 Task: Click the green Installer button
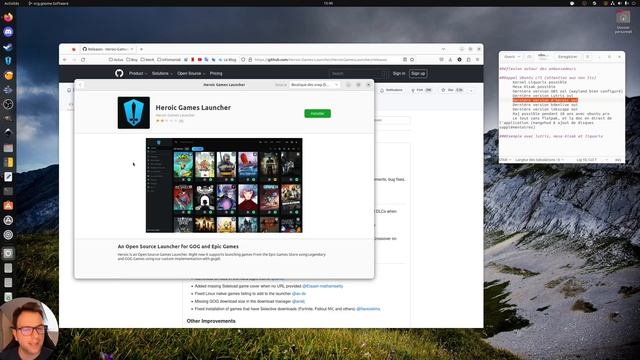click(318, 113)
